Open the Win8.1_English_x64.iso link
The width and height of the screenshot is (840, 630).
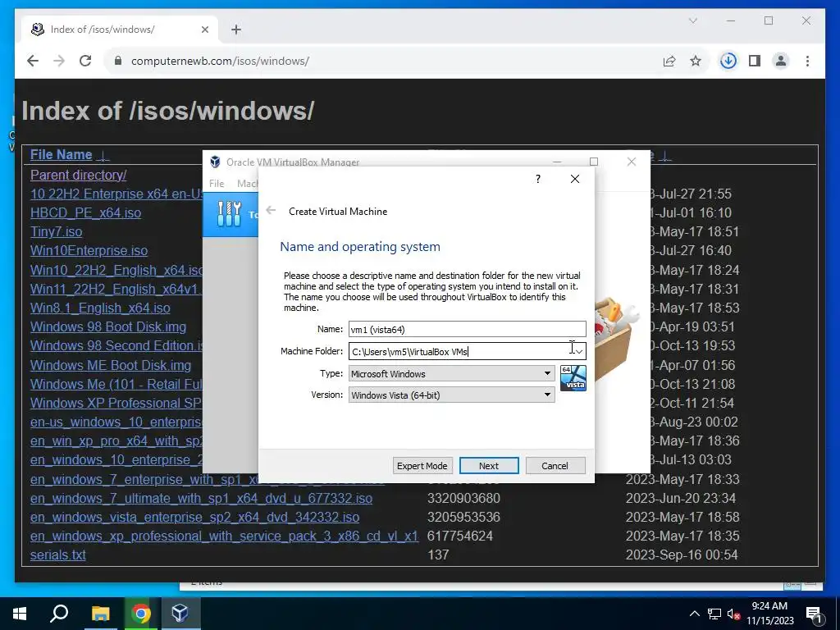click(x=100, y=308)
